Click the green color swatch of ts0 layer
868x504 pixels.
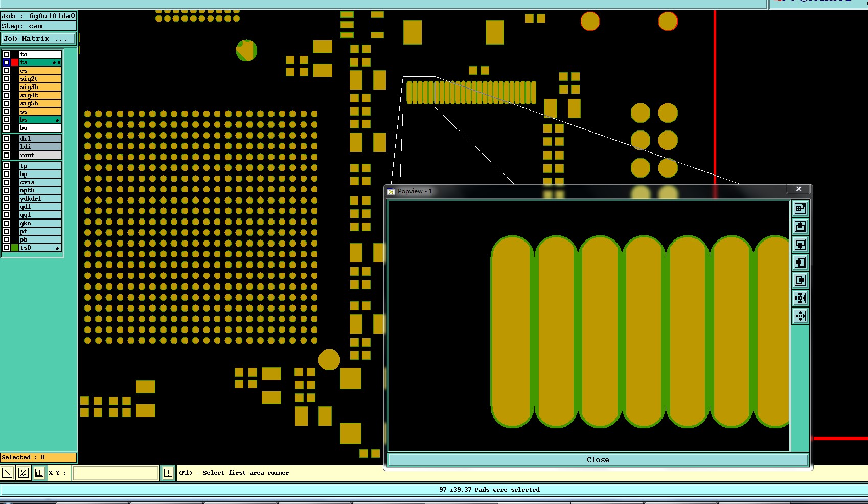[15, 248]
